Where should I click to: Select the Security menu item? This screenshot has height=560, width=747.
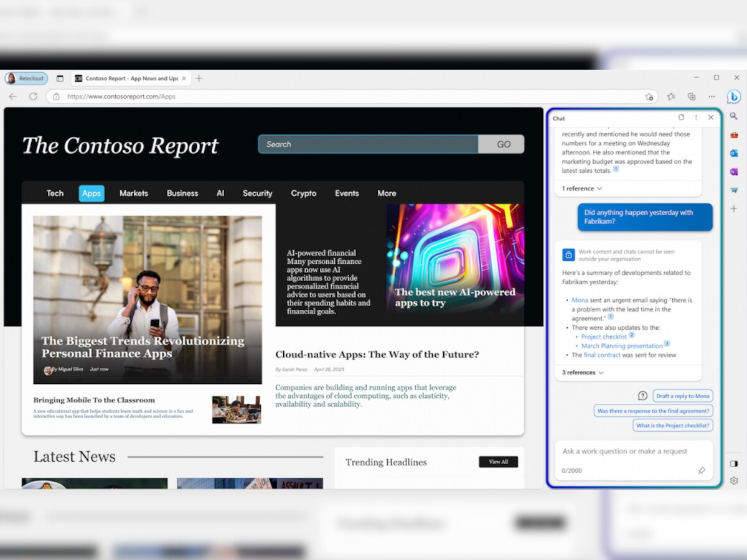257,194
